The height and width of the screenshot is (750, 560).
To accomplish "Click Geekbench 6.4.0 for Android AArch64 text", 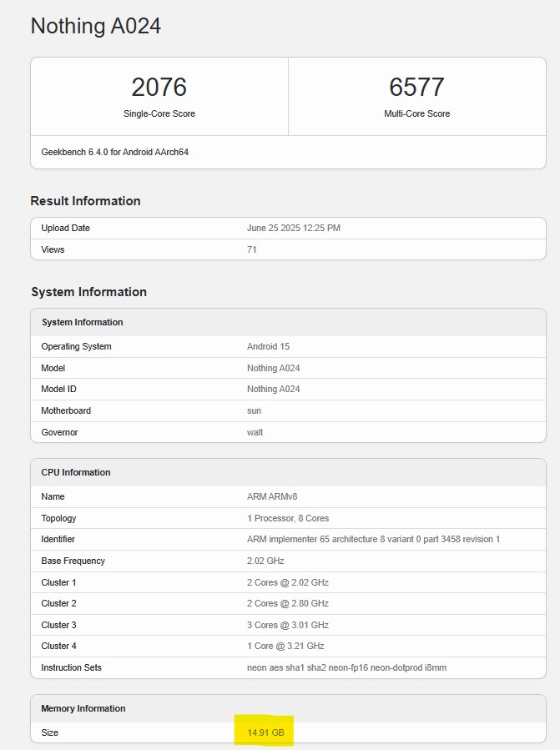I will 115,152.
